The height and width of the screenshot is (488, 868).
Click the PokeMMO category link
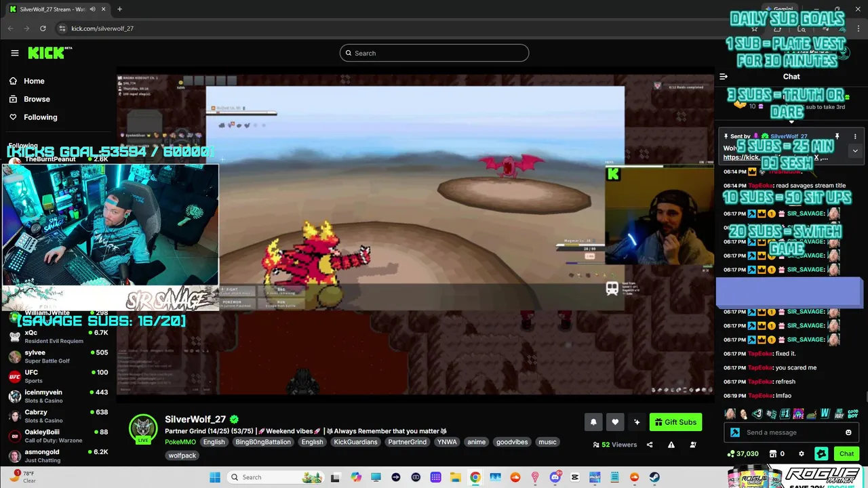pos(180,442)
